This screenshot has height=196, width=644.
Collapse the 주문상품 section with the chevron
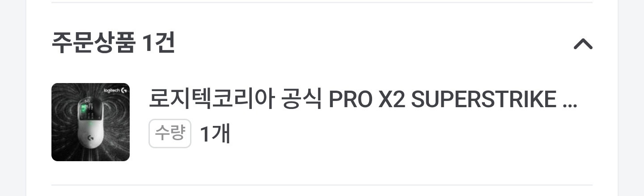(583, 44)
